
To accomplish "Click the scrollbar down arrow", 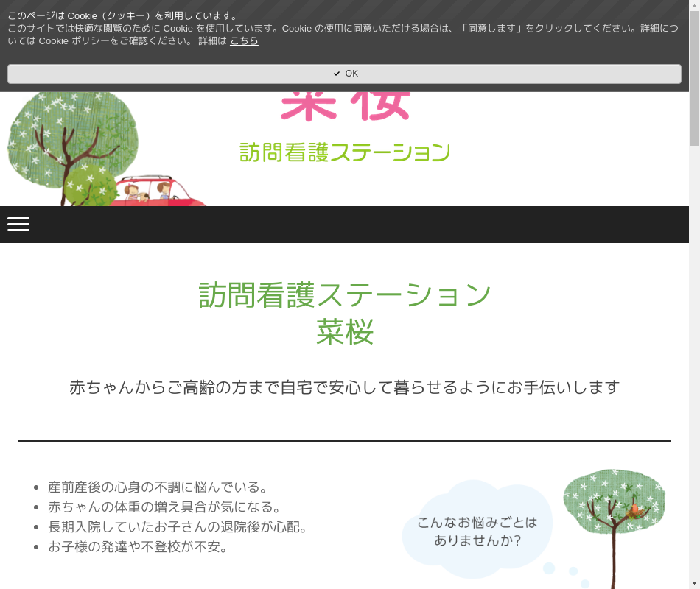I will (694, 583).
